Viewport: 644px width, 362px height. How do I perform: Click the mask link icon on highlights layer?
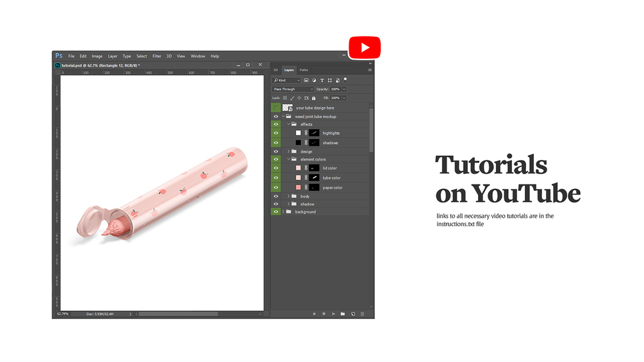pos(306,133)
